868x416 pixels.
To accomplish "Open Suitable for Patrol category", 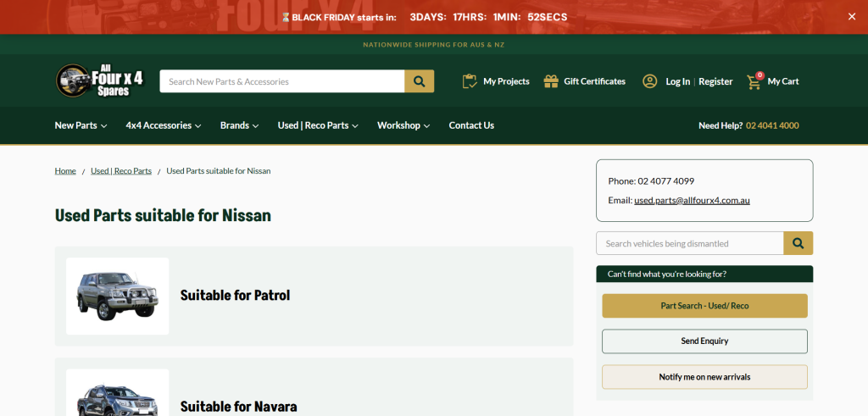I will 236,296.
